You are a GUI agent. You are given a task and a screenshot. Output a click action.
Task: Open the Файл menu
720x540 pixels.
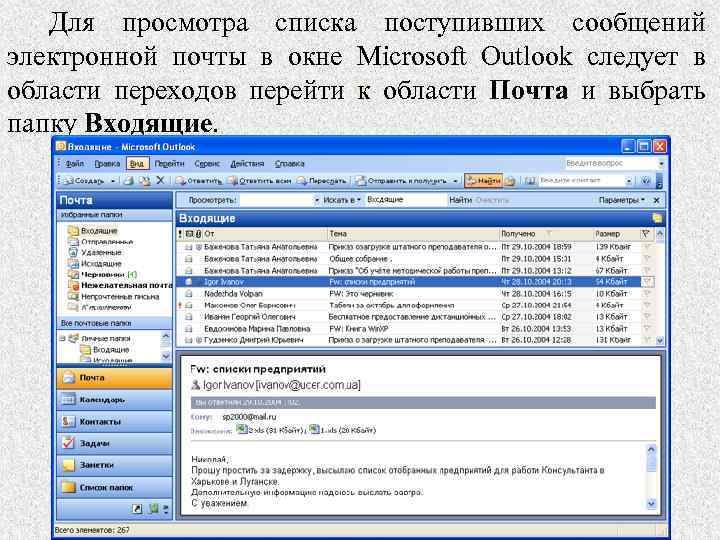click(74, 163)
